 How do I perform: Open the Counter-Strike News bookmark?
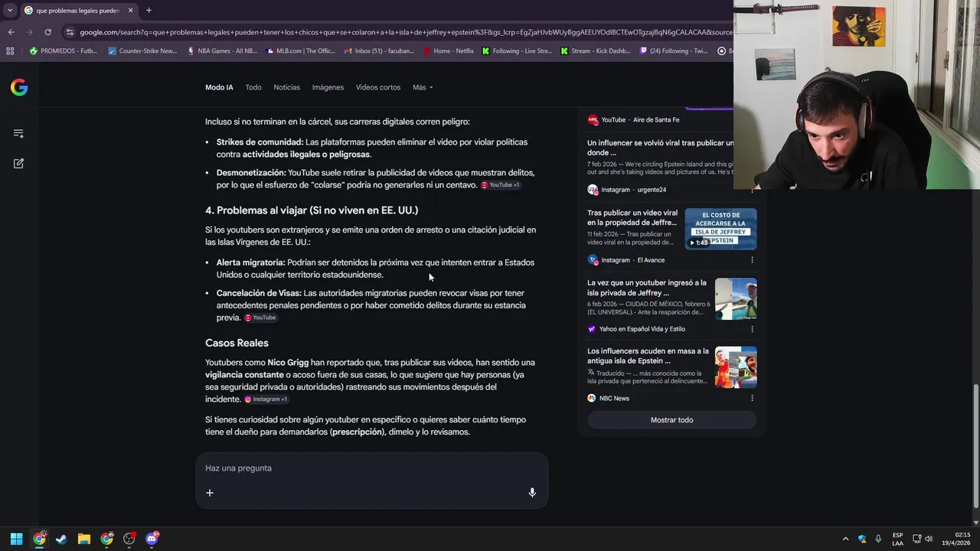click(x=142, y=51)
